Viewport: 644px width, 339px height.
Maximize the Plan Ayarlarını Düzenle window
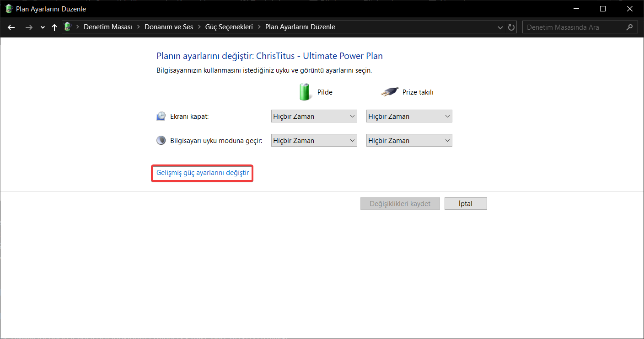tap(603, 9)
